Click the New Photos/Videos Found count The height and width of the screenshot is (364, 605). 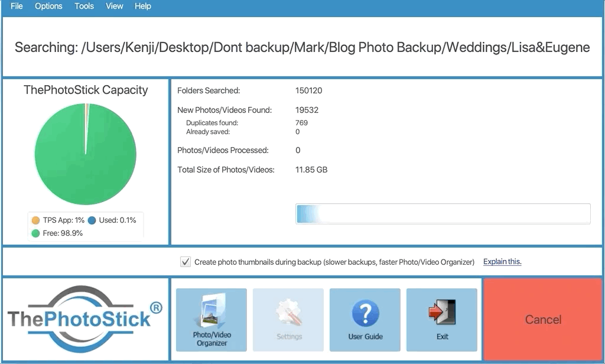point(307,110)
